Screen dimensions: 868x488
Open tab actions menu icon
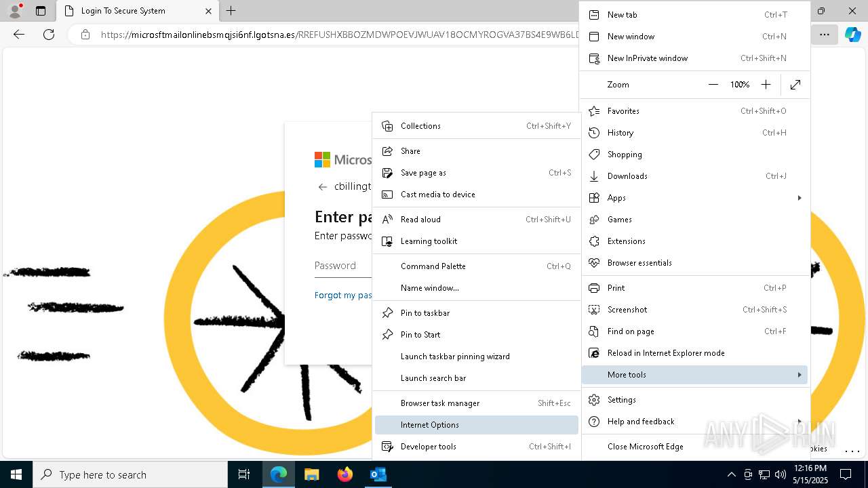click(x=41, y=11)
